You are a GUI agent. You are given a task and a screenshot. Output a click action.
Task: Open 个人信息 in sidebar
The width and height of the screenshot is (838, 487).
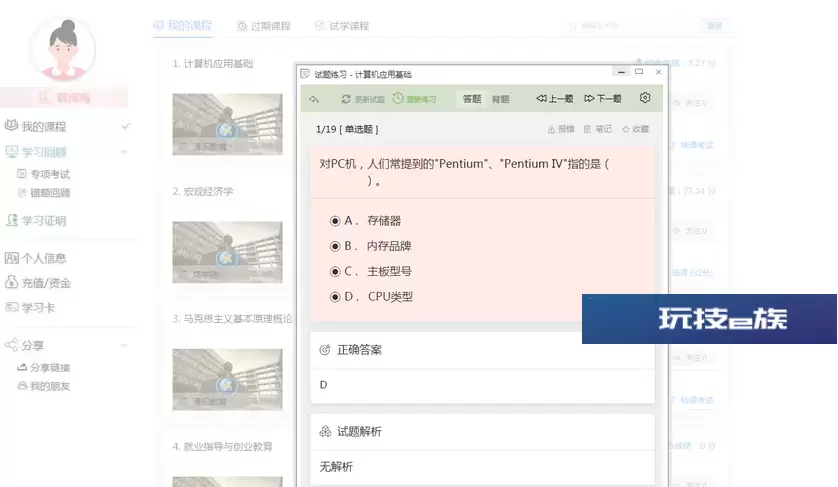(35, 258)
